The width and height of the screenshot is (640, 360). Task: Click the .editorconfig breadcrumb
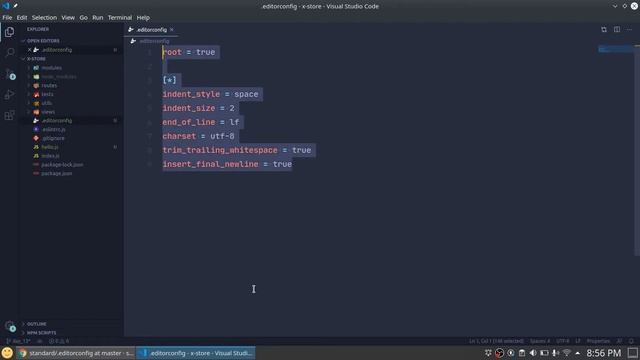tap(154, 41)
